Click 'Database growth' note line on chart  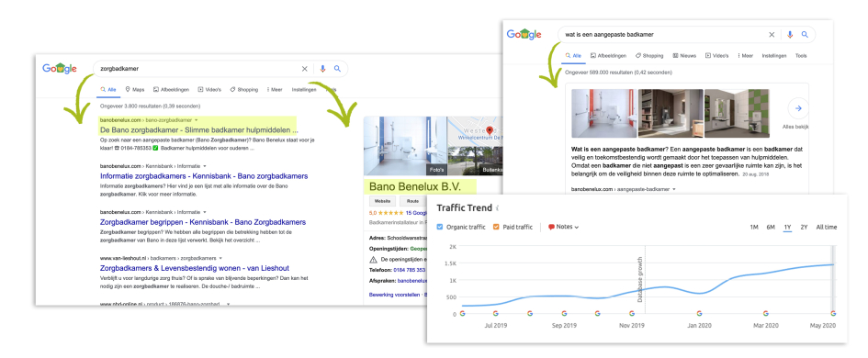point(641,279)
